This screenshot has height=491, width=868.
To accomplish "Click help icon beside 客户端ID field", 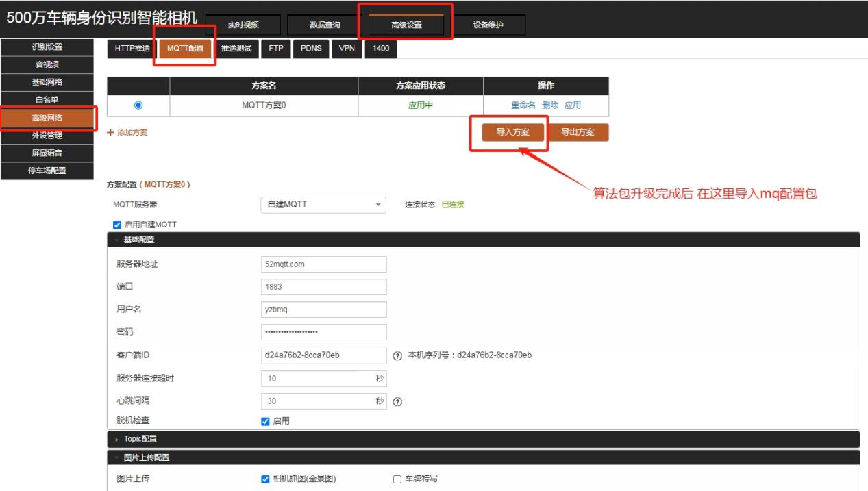I will click(x=397, y=355).
